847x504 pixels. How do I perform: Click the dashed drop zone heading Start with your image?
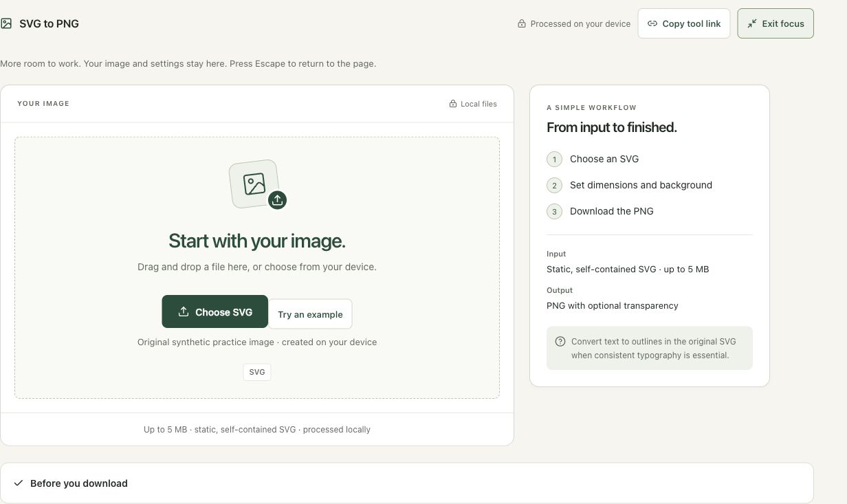tap(257, 241)
